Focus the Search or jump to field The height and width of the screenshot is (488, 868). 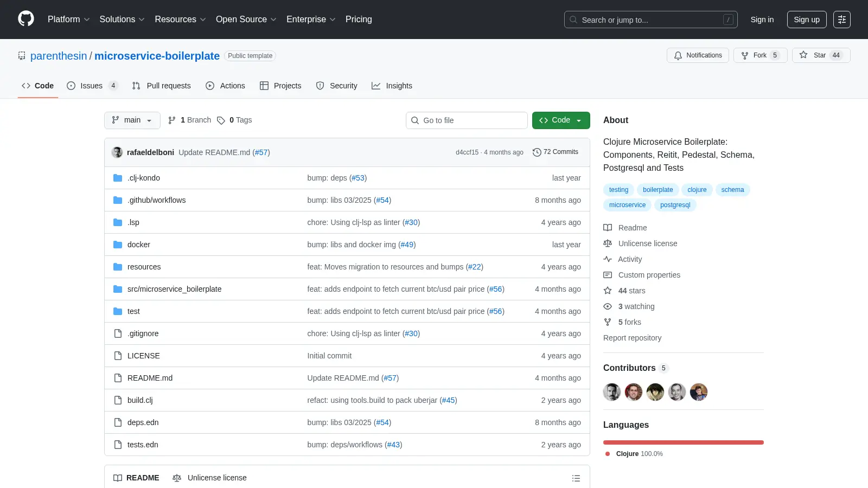coord(651,20)
